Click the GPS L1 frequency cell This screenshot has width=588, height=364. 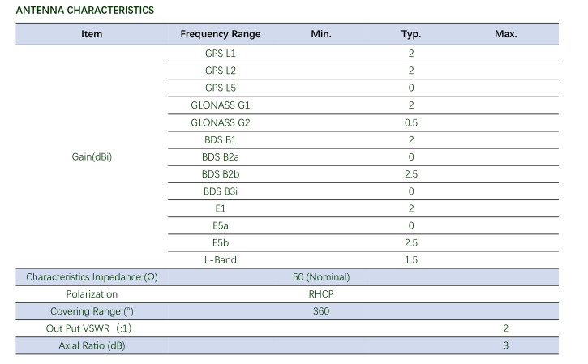220,54
